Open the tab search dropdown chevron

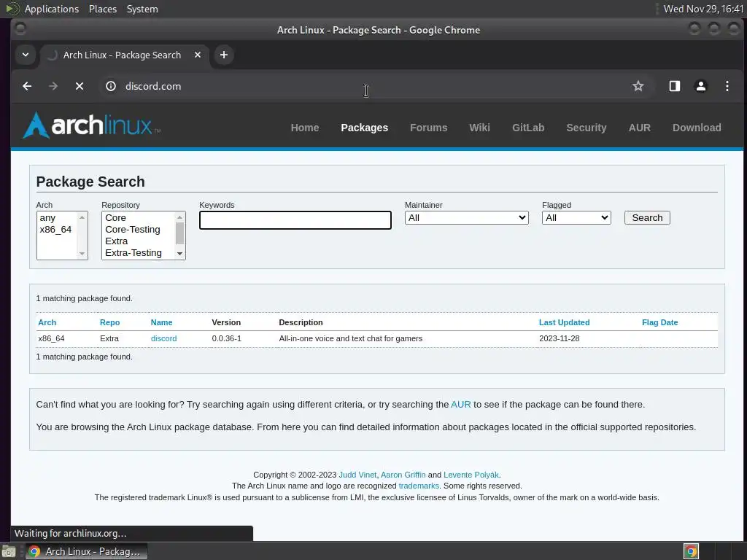tap(26, 55)
